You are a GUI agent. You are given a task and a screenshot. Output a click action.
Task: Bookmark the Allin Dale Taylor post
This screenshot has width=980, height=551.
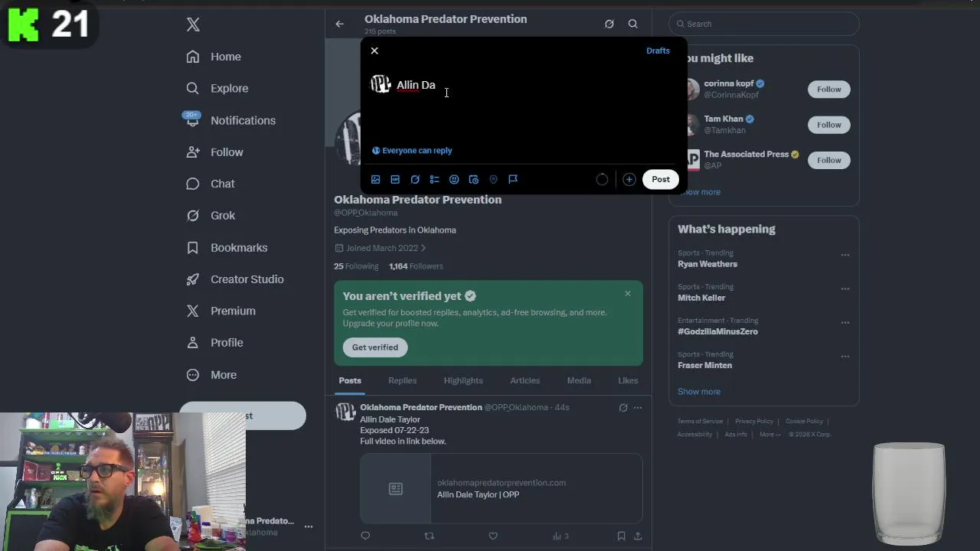tap(621, 536)
